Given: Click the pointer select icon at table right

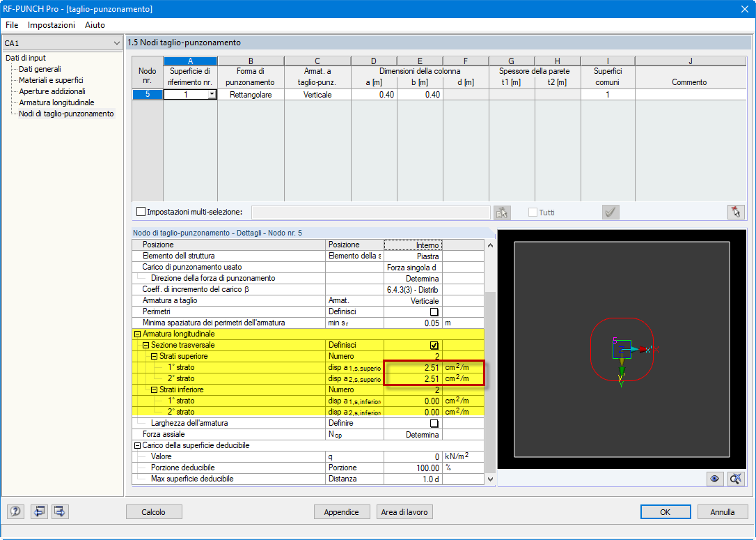Looking at the screenshot, I should coord(736,213).
